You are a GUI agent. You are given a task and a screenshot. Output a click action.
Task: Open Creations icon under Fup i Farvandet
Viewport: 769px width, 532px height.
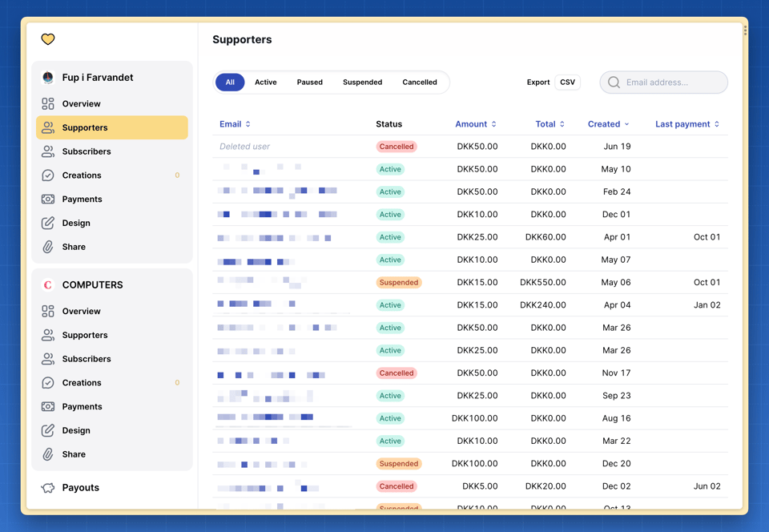click(x=47, y=175)
